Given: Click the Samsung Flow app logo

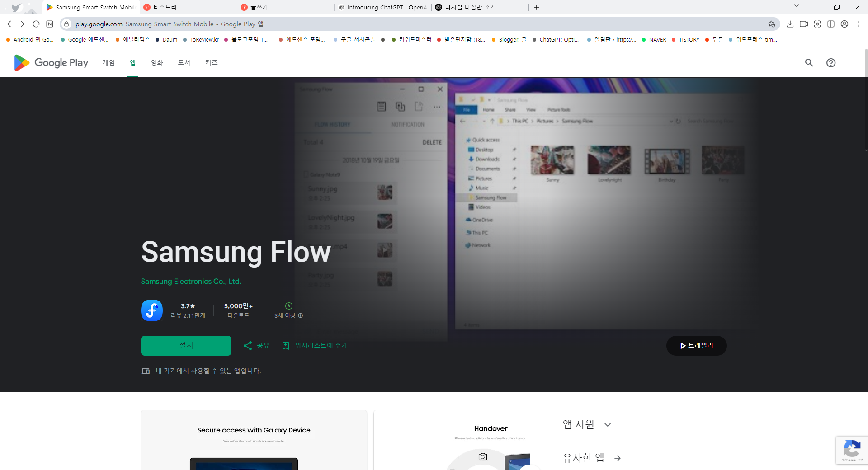Looking at the screenshot, I should click(151, 310).
